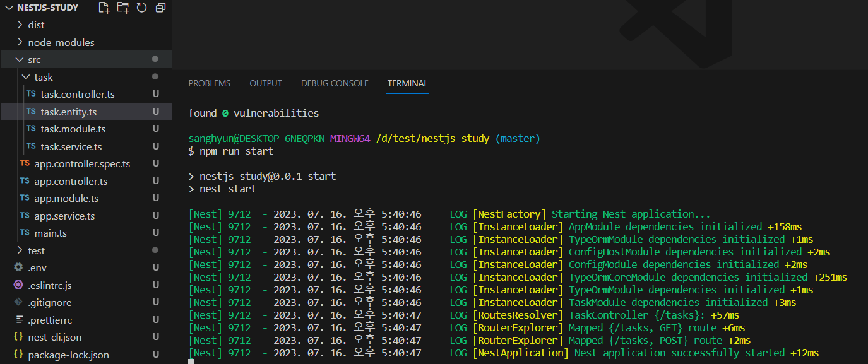Open .prettierrc file

(50, 320)
